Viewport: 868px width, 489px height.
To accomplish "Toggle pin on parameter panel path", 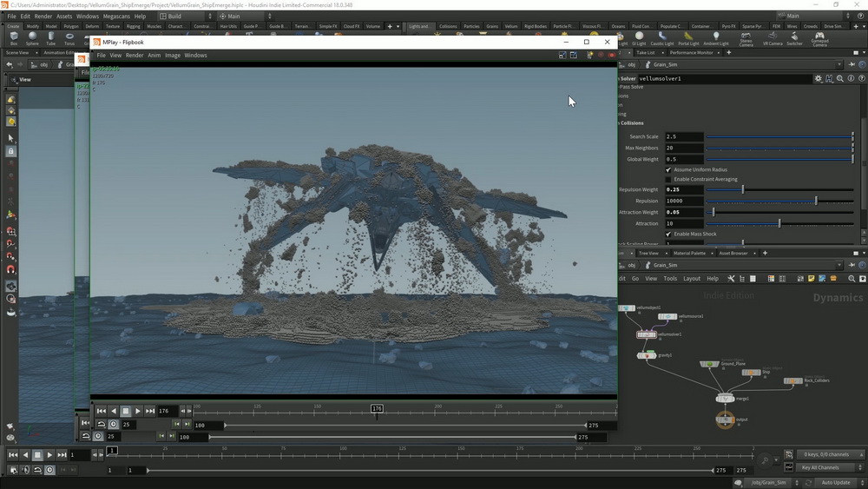I will click(852, 65).
